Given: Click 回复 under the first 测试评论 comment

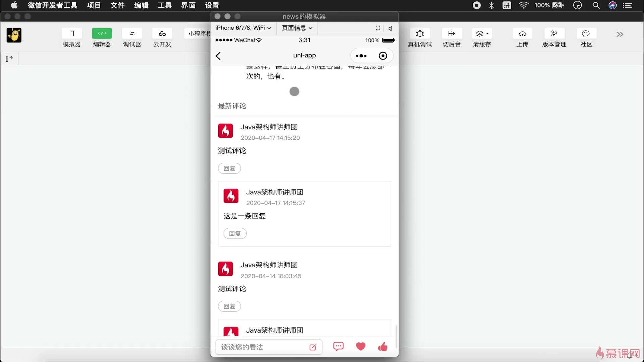Looking at the screenshot, I should point(229,168).
